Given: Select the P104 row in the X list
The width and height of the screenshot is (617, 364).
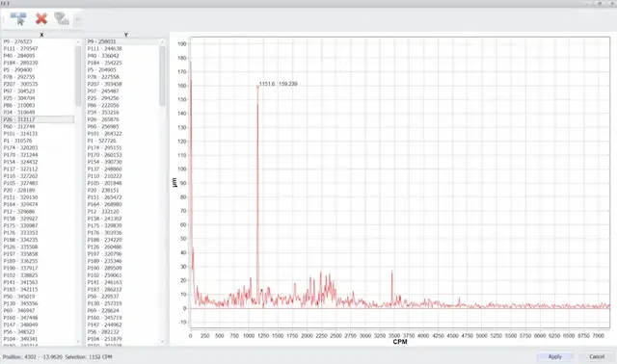Looking at the screenshot, I should click(x=39, y=338).
